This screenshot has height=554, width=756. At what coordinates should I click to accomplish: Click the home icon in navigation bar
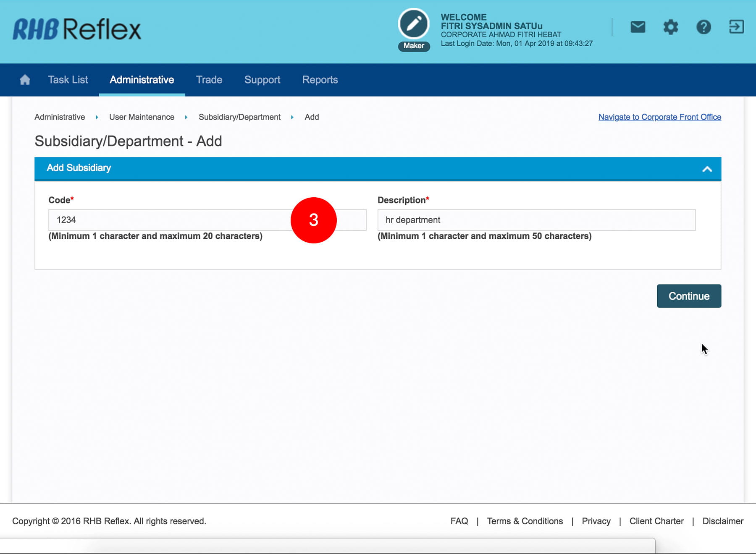click(x=25, y=80)
